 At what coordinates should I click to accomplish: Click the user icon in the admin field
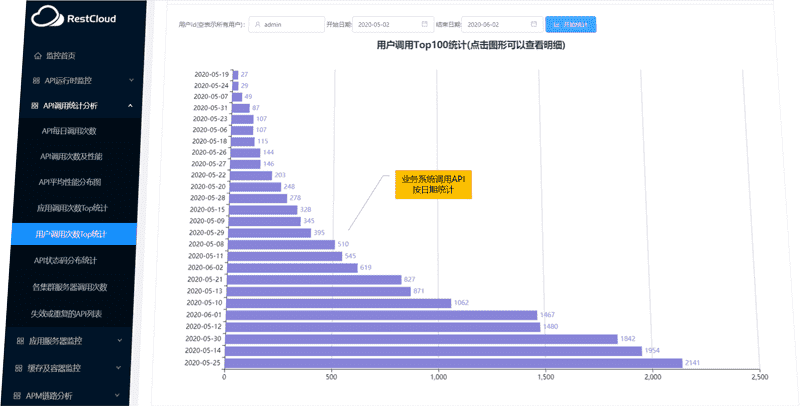pyautogui.click(x=258, y=24)
